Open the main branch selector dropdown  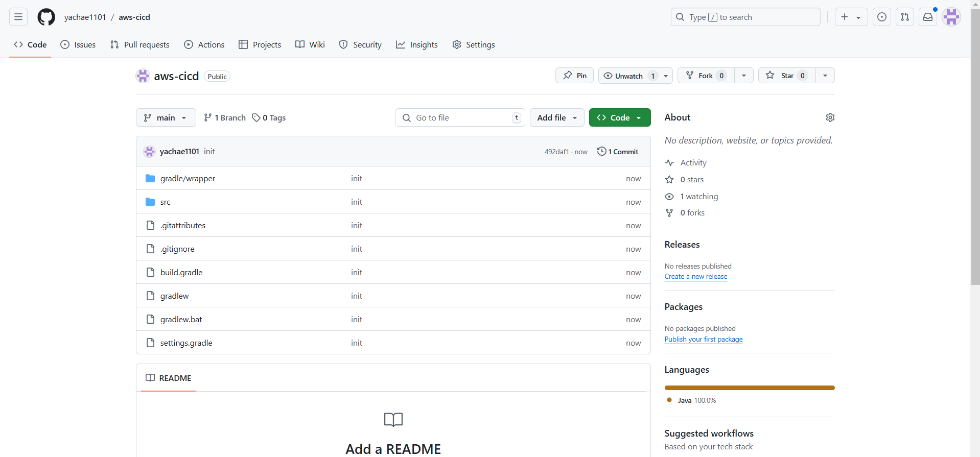166,117
